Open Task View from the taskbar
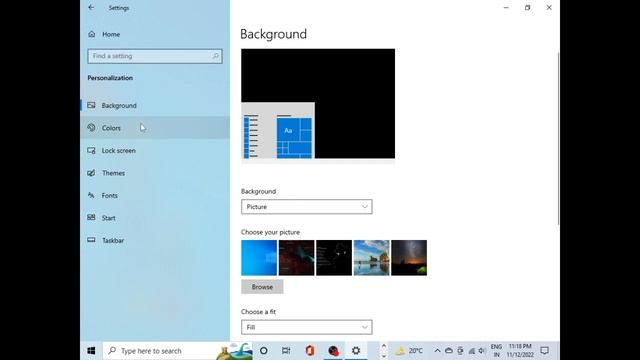640x360 pixels. [286, 351]
